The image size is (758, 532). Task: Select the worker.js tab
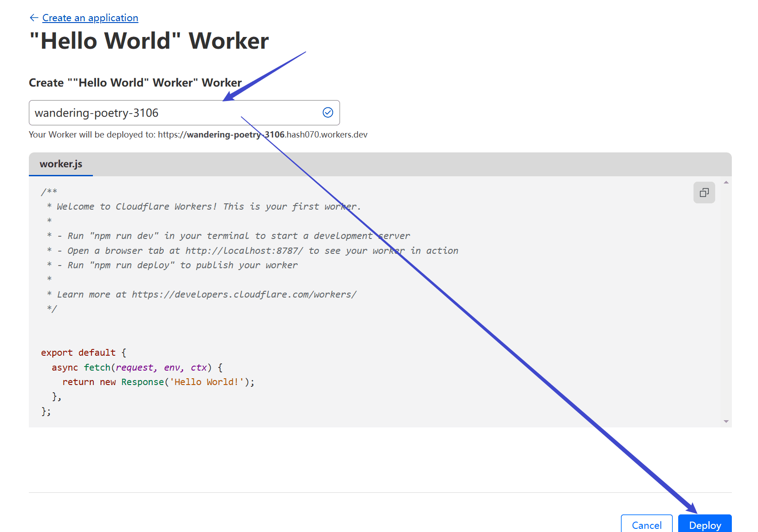pos(61,164)
